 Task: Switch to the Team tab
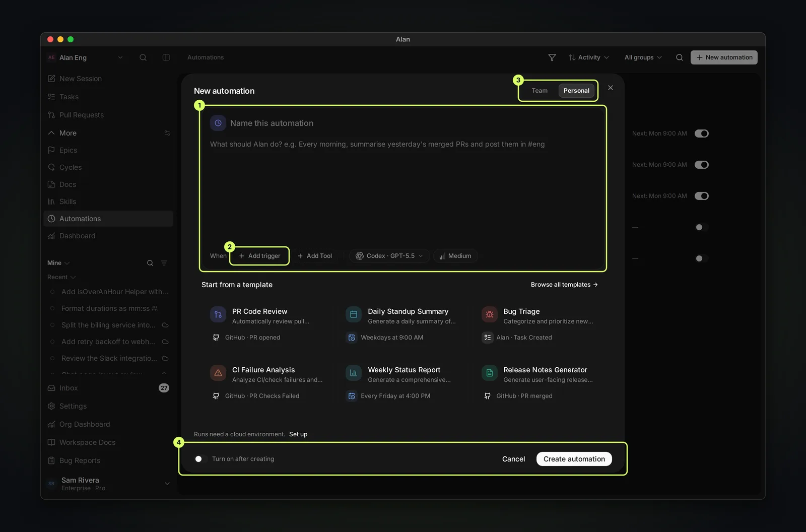[540, 91]
